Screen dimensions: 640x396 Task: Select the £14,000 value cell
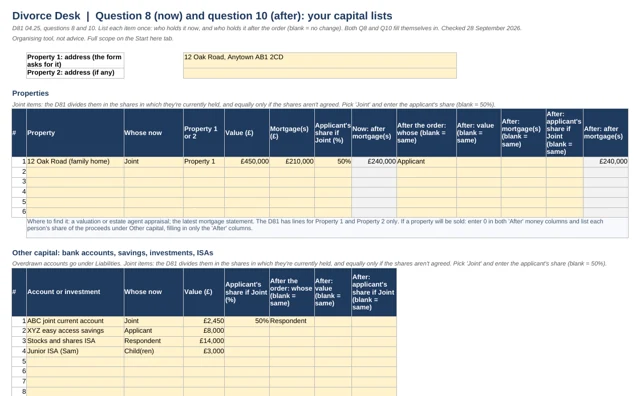(x=204, y=341)
